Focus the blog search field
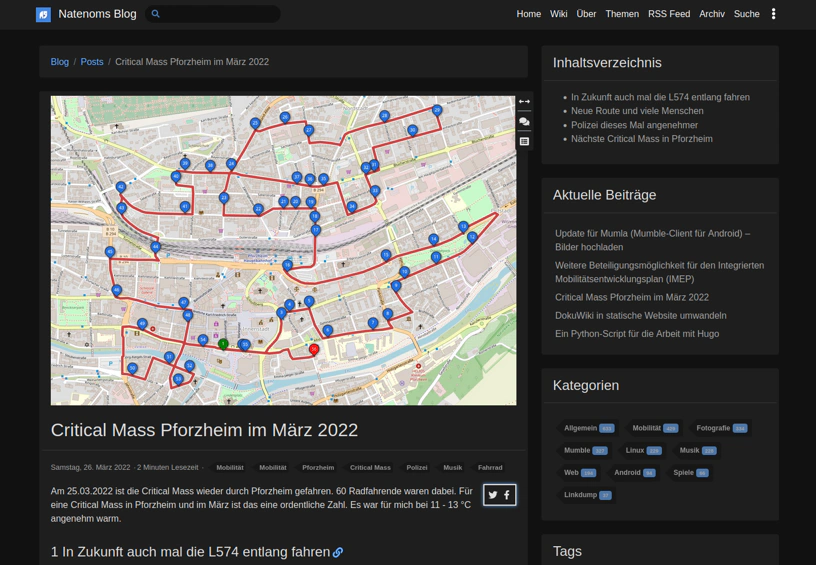The image size is (816, 565). tap(213, 14)
